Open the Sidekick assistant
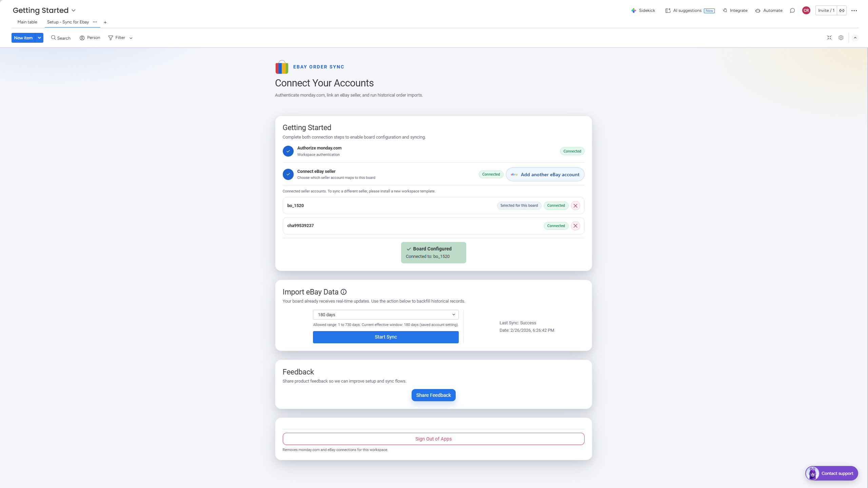 tap(643, 10)
